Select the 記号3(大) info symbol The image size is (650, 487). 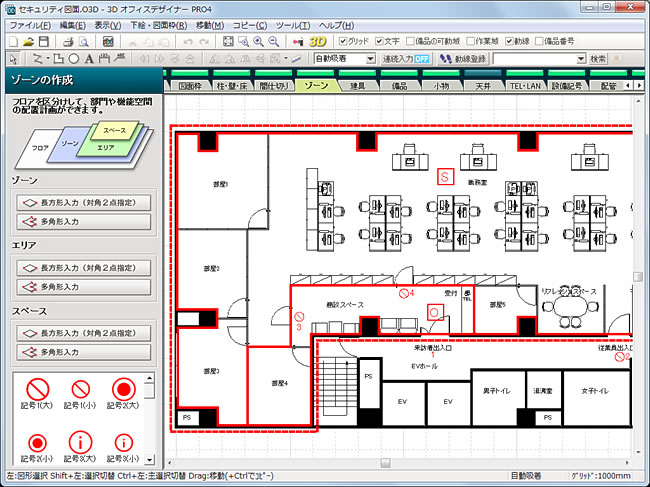tap(80, 442)
